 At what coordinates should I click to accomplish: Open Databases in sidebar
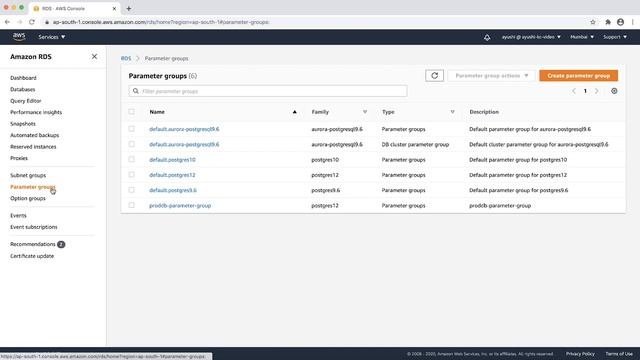23,89
